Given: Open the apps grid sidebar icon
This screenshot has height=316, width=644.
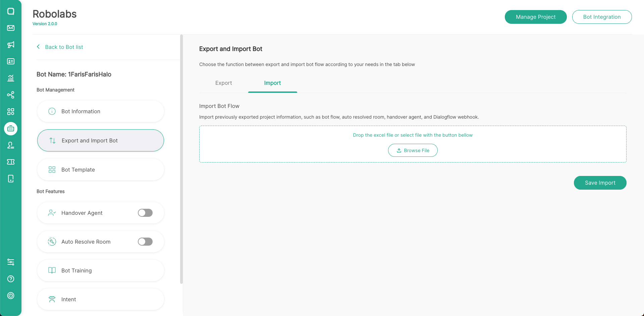Looking at the screenshot, I should 11,112.
